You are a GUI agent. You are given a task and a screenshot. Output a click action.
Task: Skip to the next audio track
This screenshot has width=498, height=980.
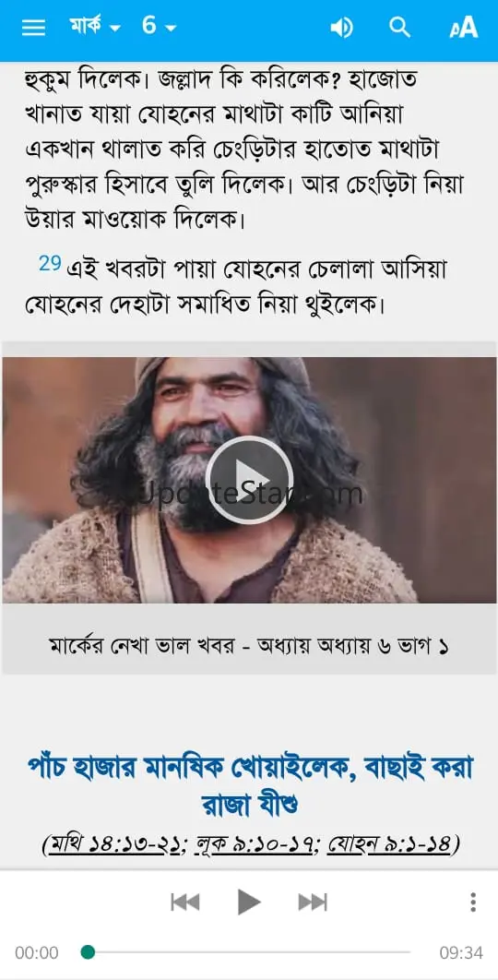point(313,902)
